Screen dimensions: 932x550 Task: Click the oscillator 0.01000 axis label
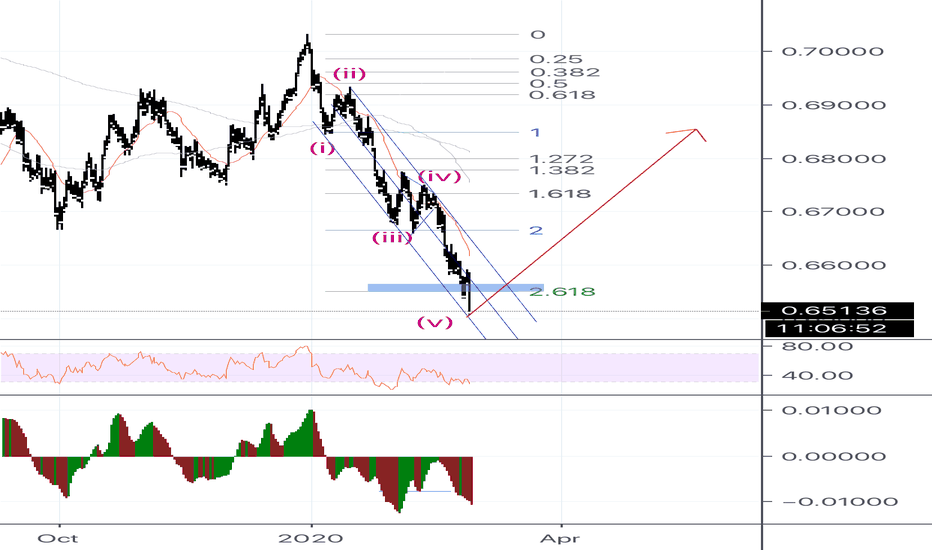click(831, 410)
